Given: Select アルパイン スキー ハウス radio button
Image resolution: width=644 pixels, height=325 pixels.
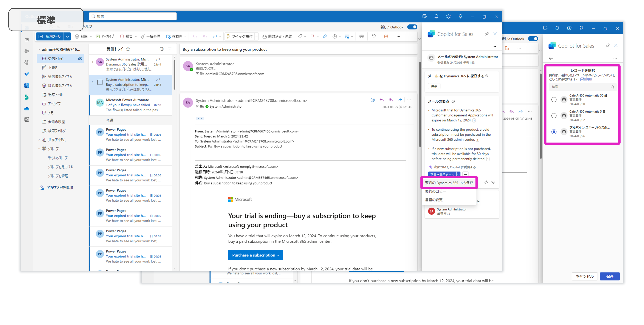Looking at the screenshot, I should (x=554, y=132).
